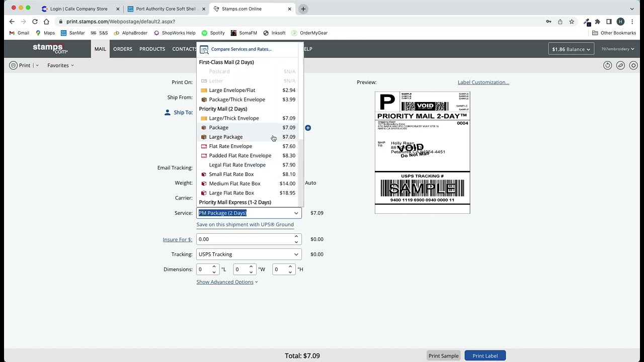The width and height of the screenshot is (644, 362).
Task: Open Label Customization link
Action: pos(483,82)
